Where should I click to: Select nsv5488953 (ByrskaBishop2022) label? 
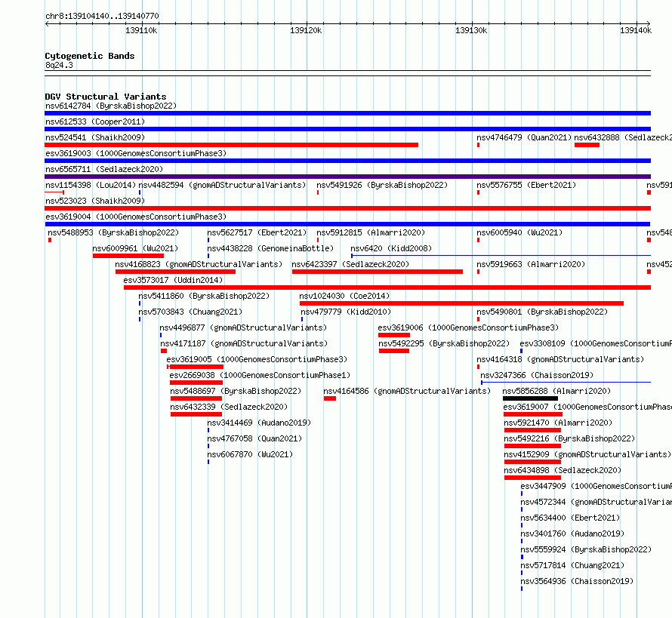pyautogui.click(x=113, y=232)
